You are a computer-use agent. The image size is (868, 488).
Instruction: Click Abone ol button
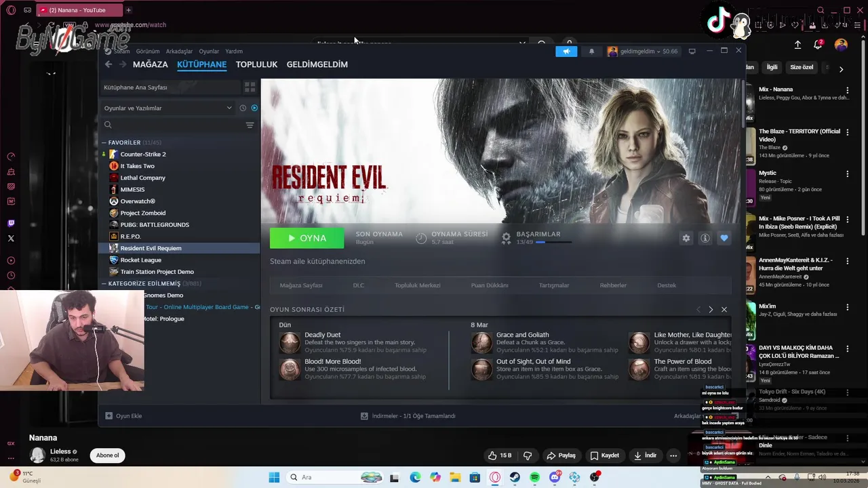click(x=108, y=455)
